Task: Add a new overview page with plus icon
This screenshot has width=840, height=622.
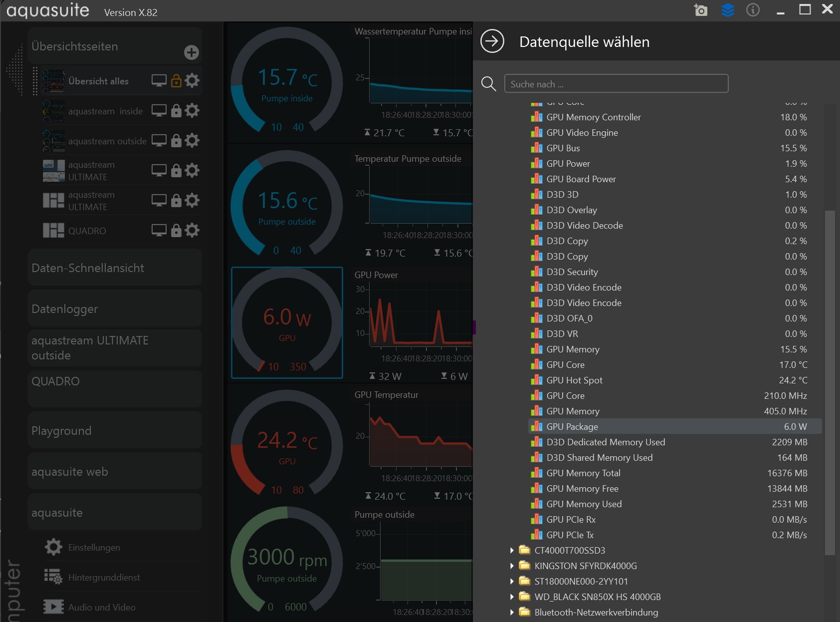Action: 192,52
